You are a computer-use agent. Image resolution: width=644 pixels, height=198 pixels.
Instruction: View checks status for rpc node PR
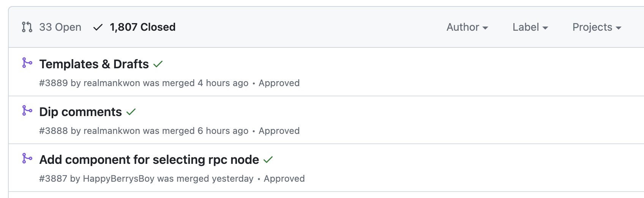click(x=268, y=160)
